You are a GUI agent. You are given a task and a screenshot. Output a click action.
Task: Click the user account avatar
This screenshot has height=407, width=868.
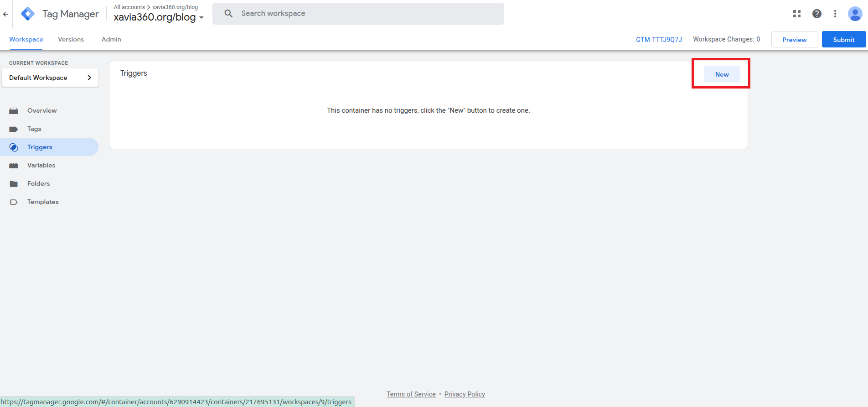pyautogui.click(x=854, y=14)
